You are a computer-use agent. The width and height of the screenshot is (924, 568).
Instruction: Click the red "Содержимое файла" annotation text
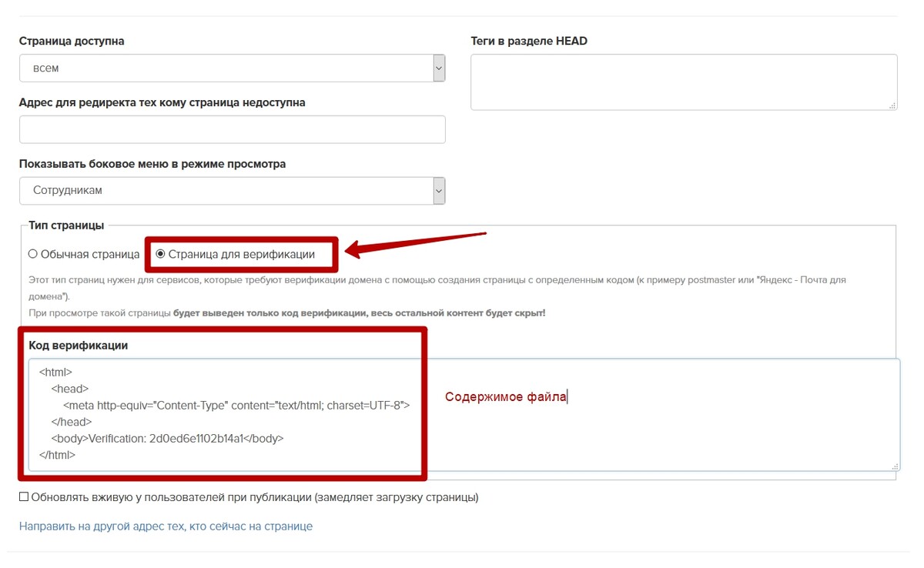pyautogui.click(x=506, y=397)
